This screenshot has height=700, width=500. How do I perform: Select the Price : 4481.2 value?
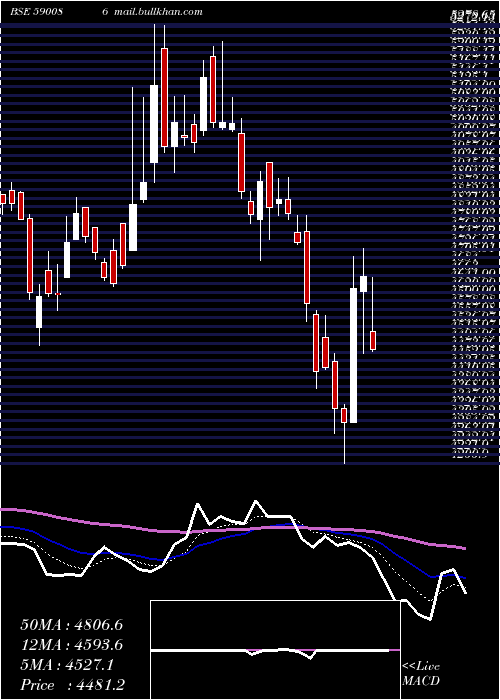point(72,685)
